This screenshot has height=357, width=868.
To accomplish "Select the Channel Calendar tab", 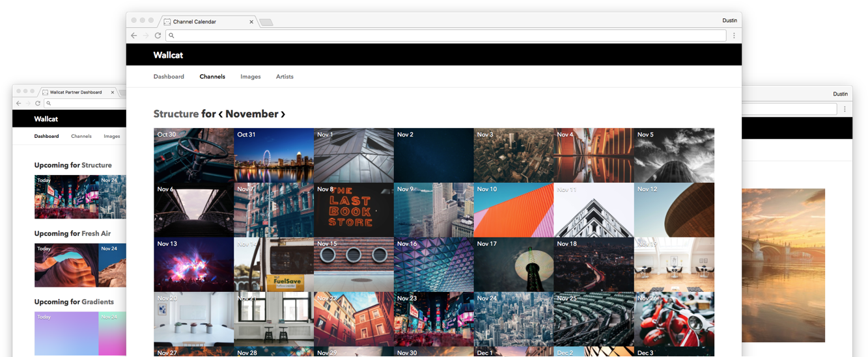I will [x=208, y=22].
